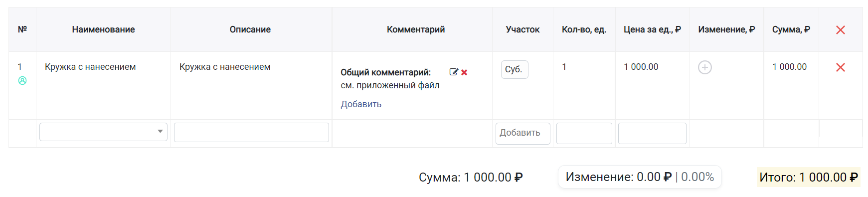Click the green user icon under row number

pos(22,80)
